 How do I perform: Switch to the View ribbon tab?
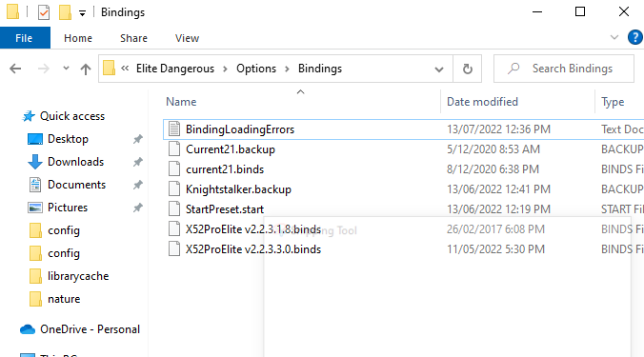187,38
